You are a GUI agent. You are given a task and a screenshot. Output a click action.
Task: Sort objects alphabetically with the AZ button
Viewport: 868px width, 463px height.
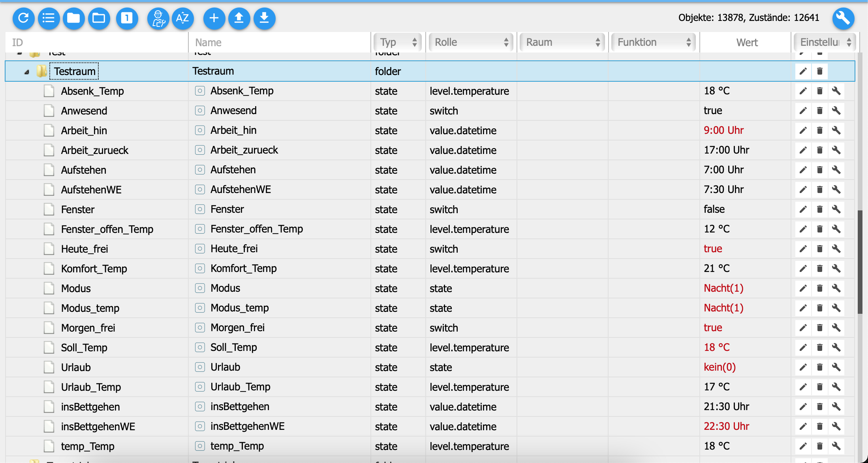coord(182,18)
